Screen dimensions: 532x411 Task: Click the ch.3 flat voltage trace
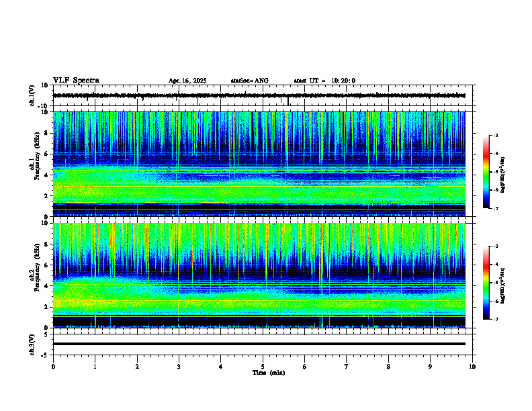pyautogui.click(x=259, y=344)
